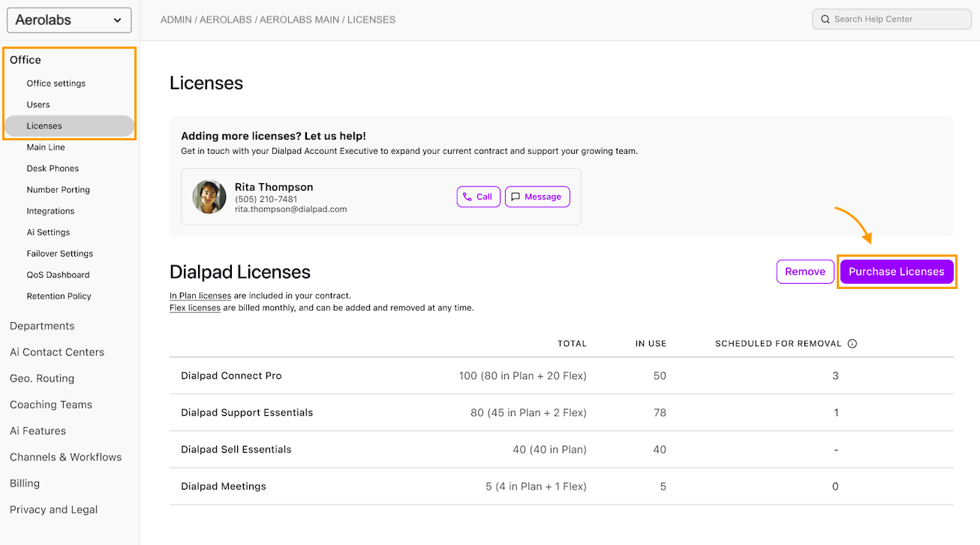Click the 'Dialpad Licenses' heading

[x=240, y=272]
